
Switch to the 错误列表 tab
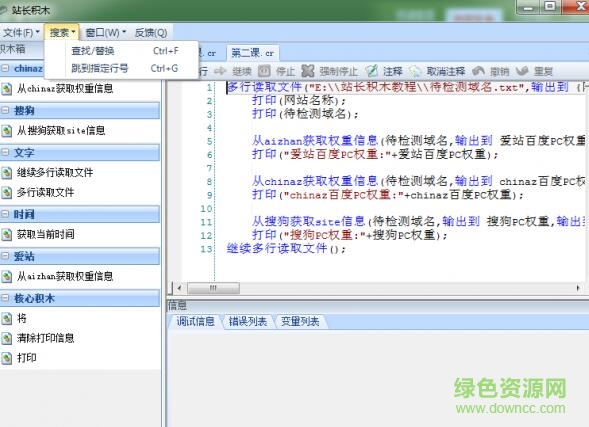[248, 321]
